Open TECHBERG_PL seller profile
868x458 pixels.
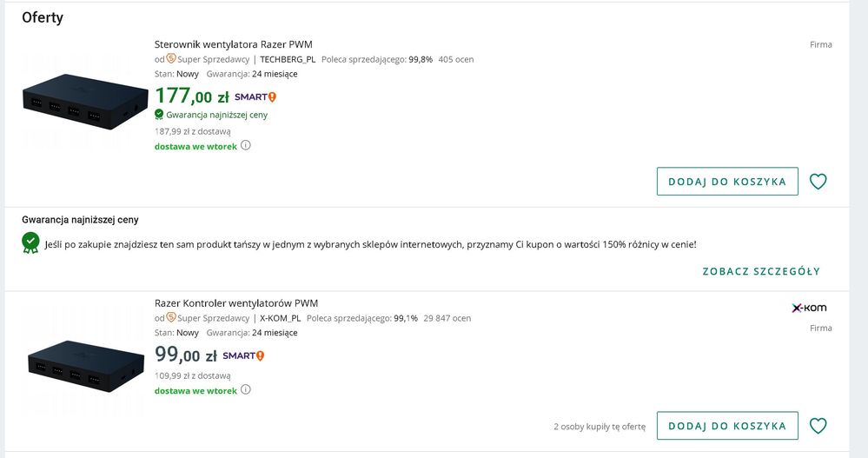(288, 59)
